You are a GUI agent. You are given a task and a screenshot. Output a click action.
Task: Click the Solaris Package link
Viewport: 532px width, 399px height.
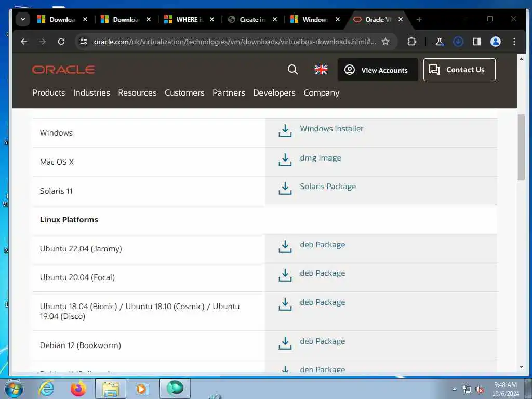pos(328,187)
